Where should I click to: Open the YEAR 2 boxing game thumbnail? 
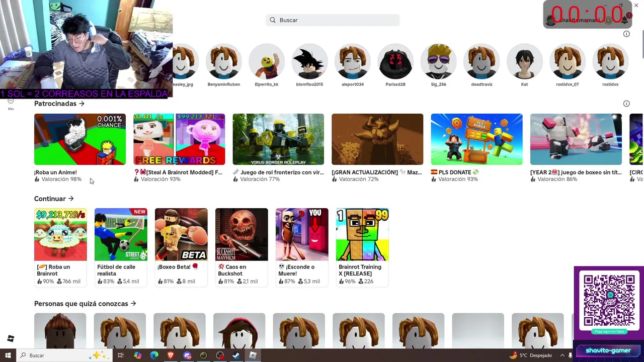point(576,139)
